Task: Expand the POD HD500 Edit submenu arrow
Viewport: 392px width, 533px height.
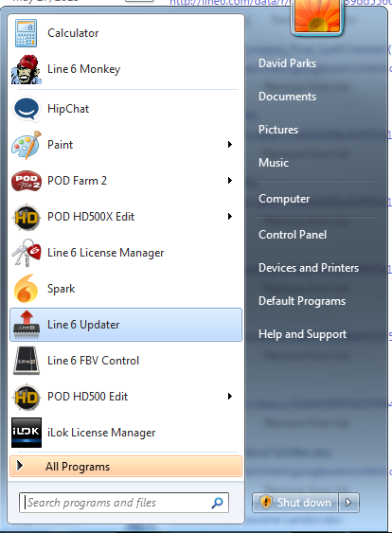Action: click(x=230, y=397)
